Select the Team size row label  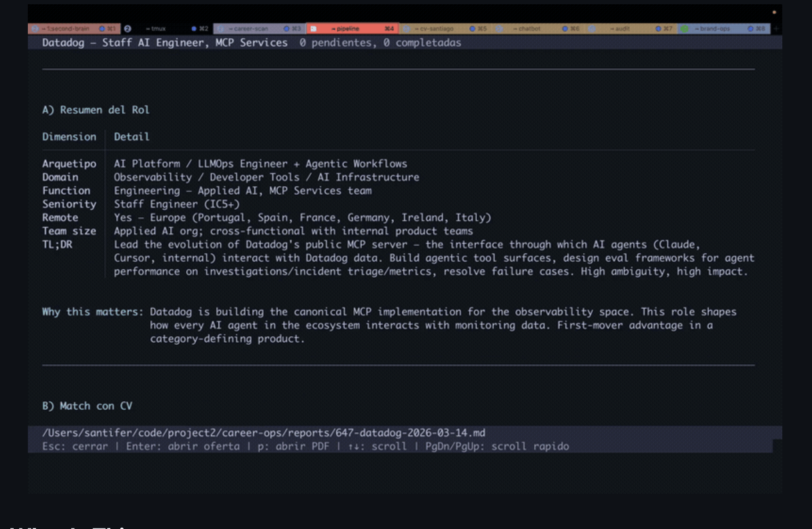point(69,231)
